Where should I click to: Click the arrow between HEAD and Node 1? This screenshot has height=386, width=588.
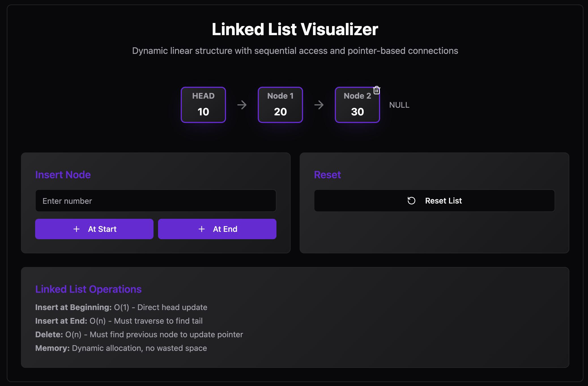tap(242, 105)
